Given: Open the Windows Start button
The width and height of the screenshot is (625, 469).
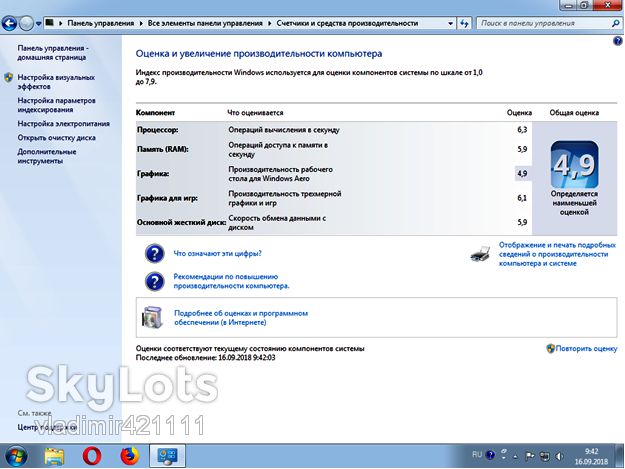Looking at the screenshot, I should pyautogui.click(x=16, y=456).
